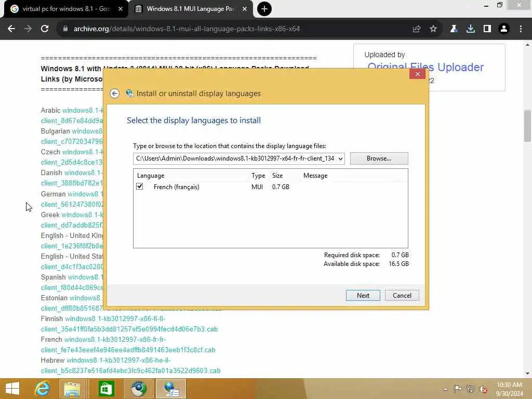Bookmark this page with the star icon
The width and height of the screenshot is (532, 399).
click(433, 29)
